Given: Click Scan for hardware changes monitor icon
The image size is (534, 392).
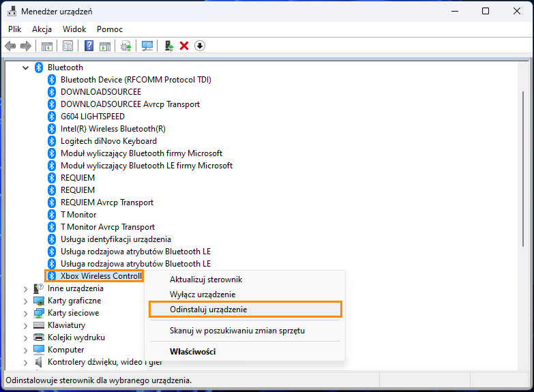Looking at the screenshot, I should coord(147,46).
